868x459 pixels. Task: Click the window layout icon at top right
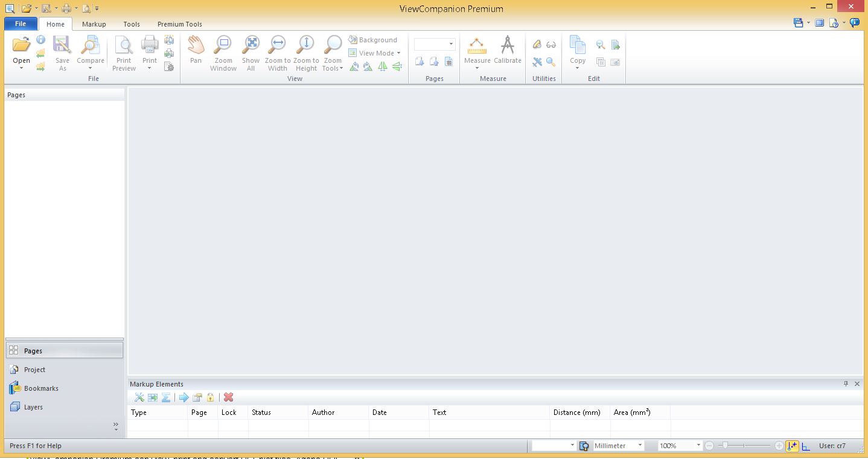click(799, 23)
